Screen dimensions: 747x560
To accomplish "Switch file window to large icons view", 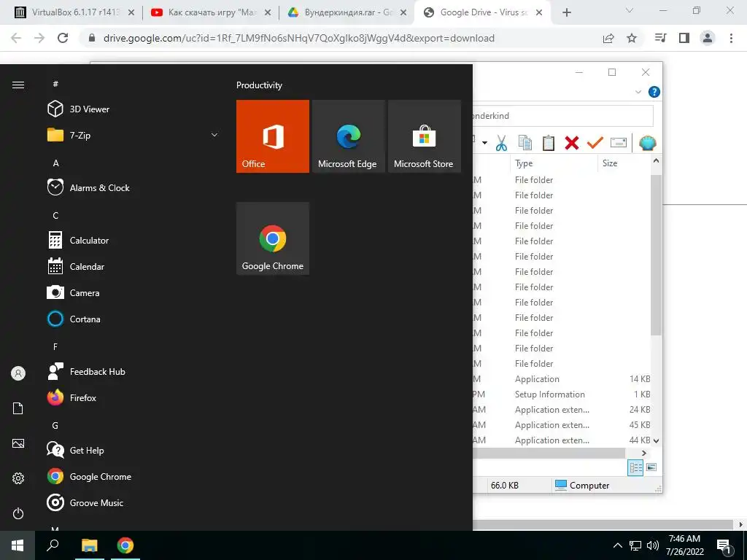I will (x=651, y=467).
